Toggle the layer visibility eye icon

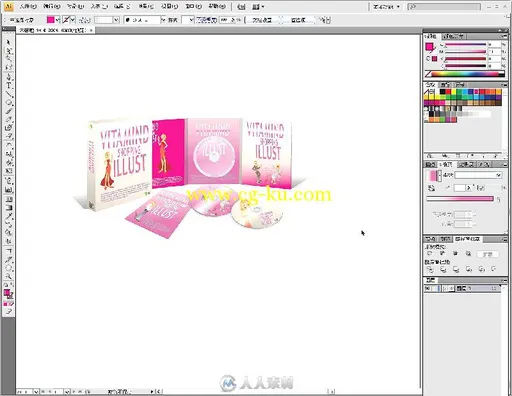428,288
